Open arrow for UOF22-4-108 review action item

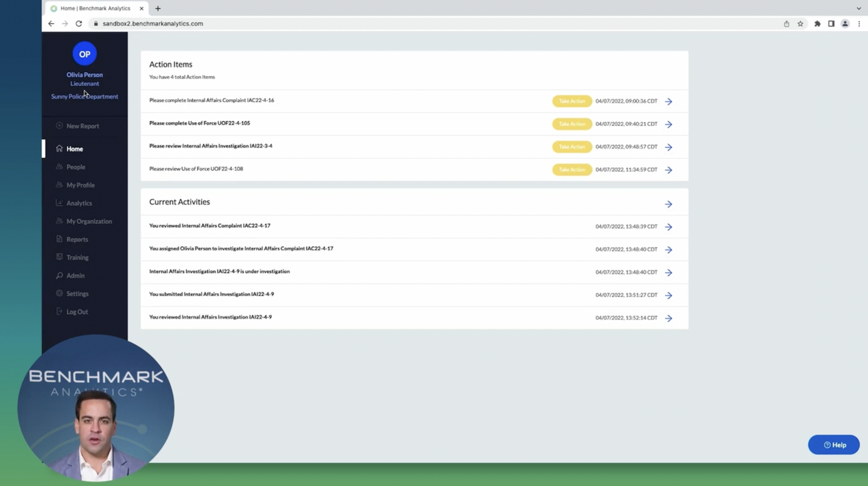point(669,170)
